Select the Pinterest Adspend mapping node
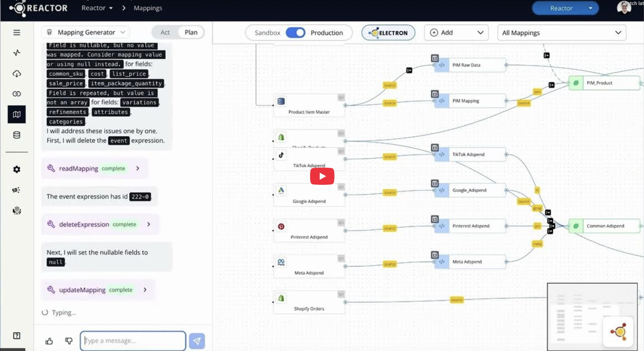 (470, 226)
